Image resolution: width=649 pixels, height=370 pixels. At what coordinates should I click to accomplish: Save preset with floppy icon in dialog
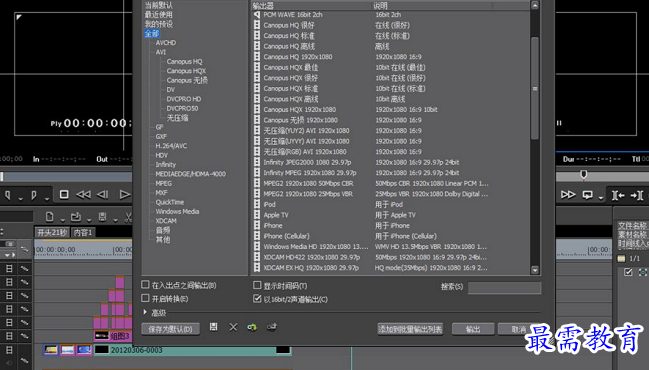213,327
